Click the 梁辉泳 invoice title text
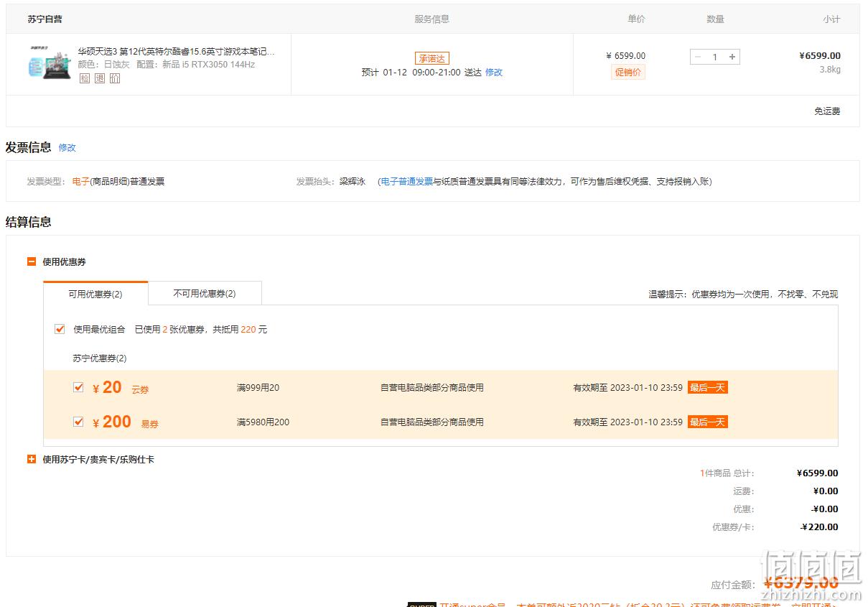Viewport: 868px width, 607px height. tap(353, 182)
